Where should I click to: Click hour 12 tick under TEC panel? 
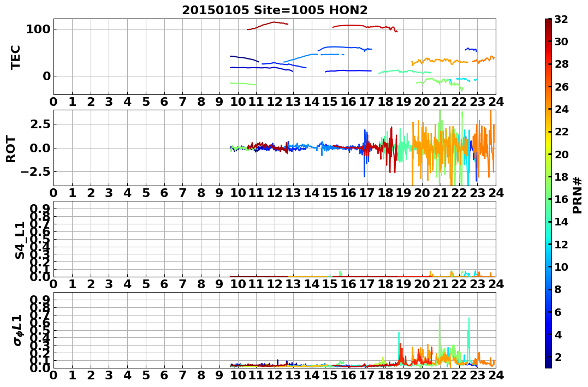click(275, 102)
